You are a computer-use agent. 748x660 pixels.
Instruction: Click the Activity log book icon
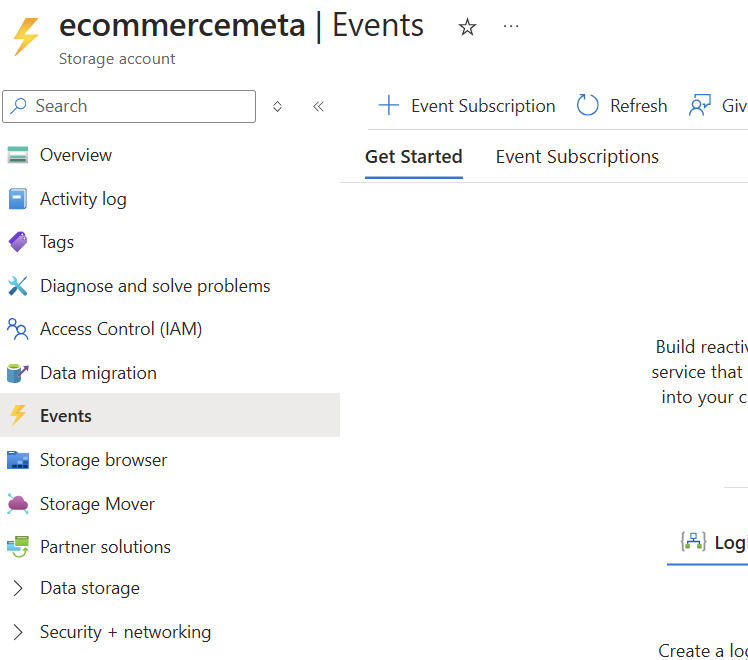(18, 199)
